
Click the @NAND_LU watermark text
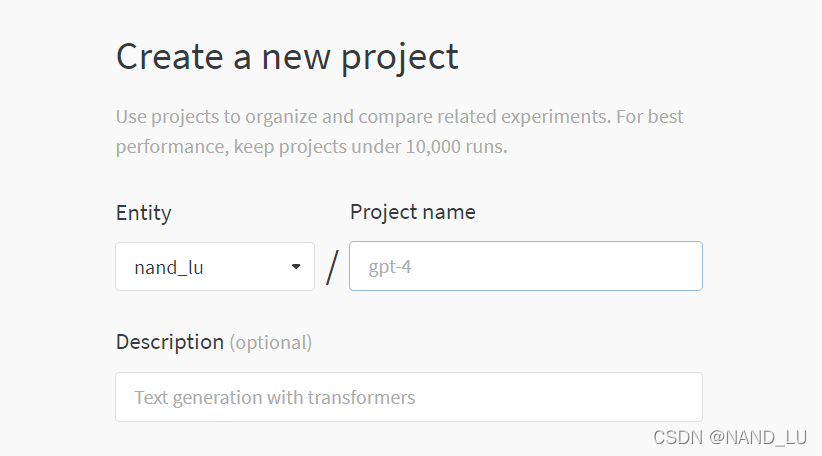coord(758,437)
